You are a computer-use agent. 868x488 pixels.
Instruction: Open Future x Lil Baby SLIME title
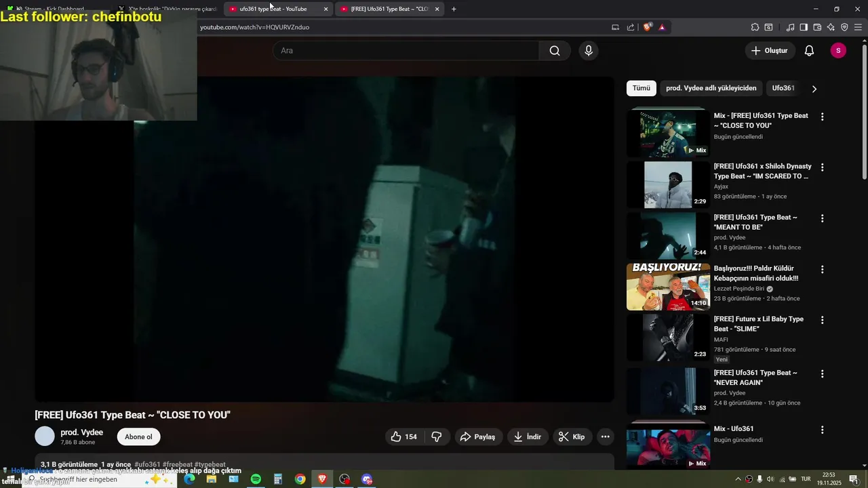coord(759,324)
